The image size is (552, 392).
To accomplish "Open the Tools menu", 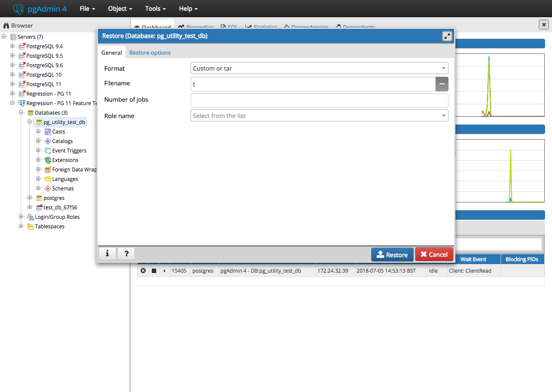I will [156, 9].
